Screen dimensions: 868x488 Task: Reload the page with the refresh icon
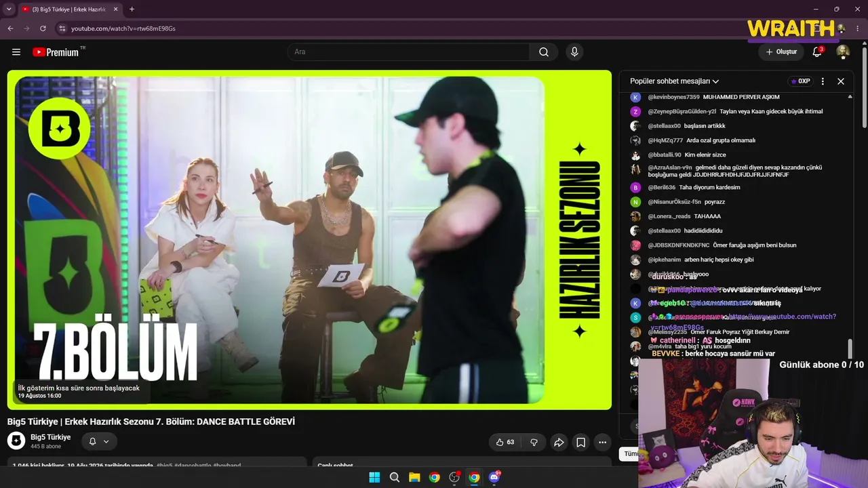click(x=43, y=28)
